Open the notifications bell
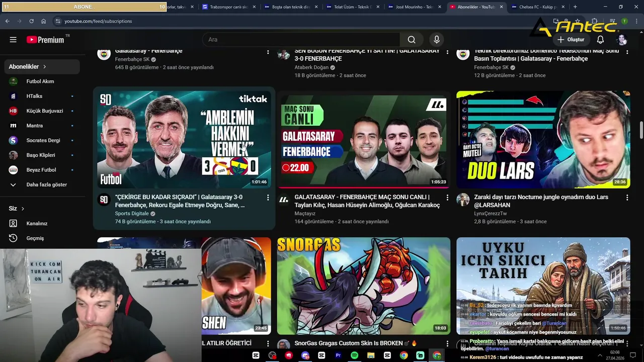This screenshot has width=644, height=362. pos(600,40)
